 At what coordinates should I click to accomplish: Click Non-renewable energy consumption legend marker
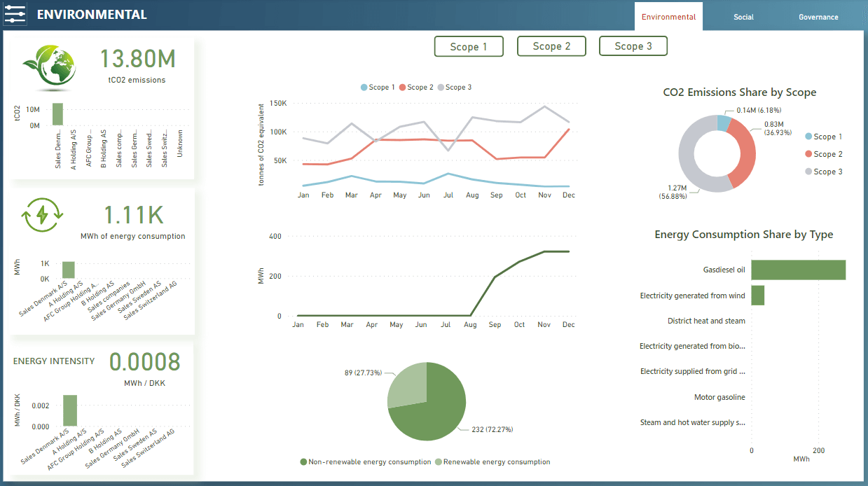tap(303, 462)
